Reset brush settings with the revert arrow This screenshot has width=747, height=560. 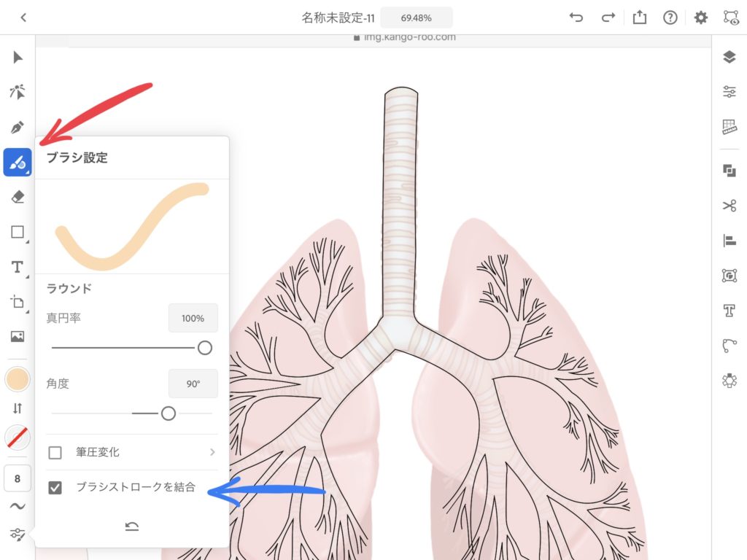tap(132, 526)
